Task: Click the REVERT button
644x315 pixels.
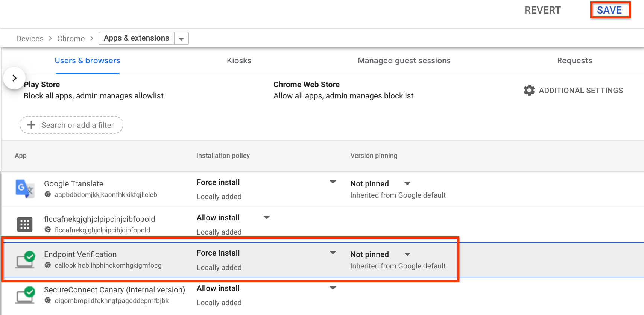Action: (x=542, y=10)
